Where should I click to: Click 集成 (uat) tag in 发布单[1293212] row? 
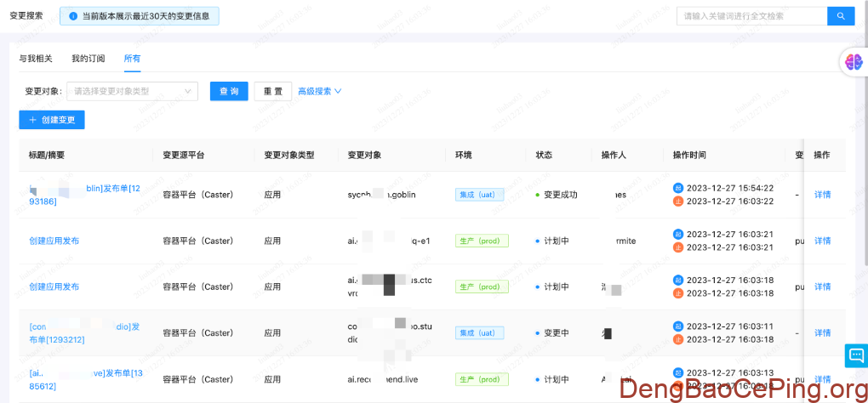coord(479,333)
